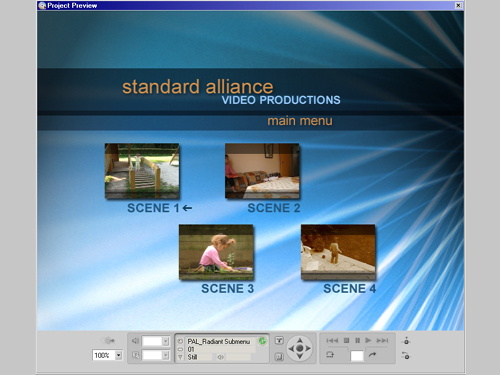
Task: Click the curved go-to arrow icon
Action: click(x=372, y=355)
